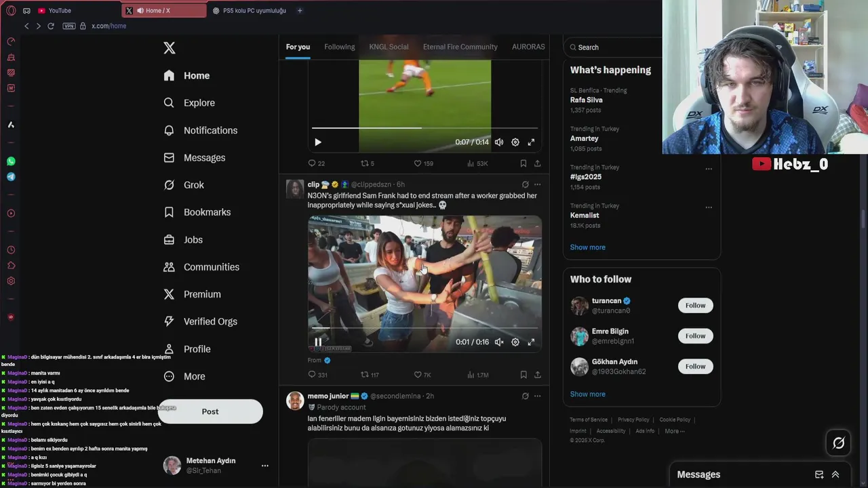The height and width of the screenshot is (488, 868).
Task: Click the Post button
Action: (210, 411)
